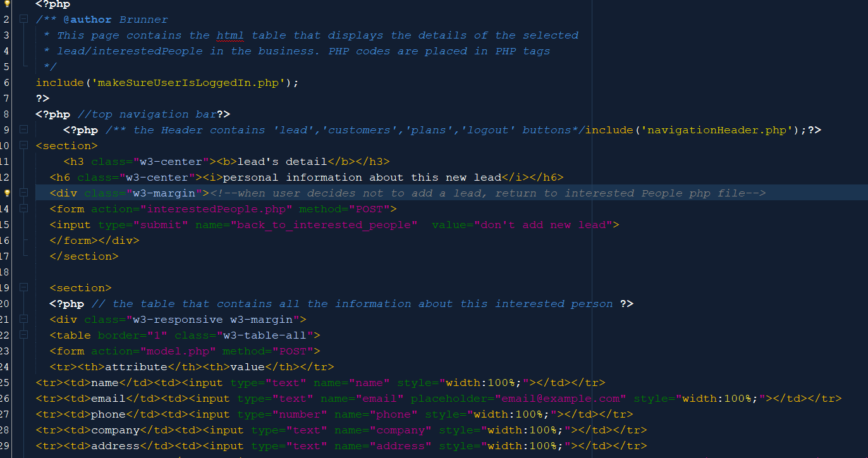The height and width of the screenshot is (458, 868).
Task: Collapse the first section tag fold on line 10
Action: click(x=23, y=146)
